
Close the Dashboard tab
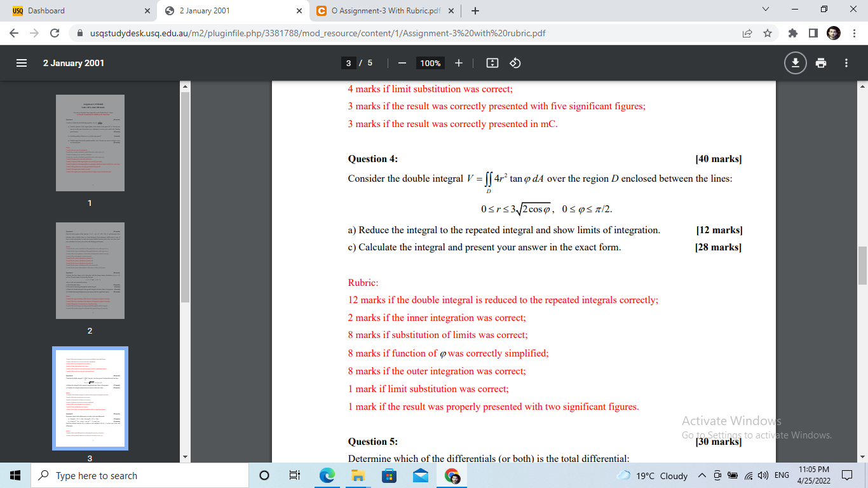tap(147, 11)
